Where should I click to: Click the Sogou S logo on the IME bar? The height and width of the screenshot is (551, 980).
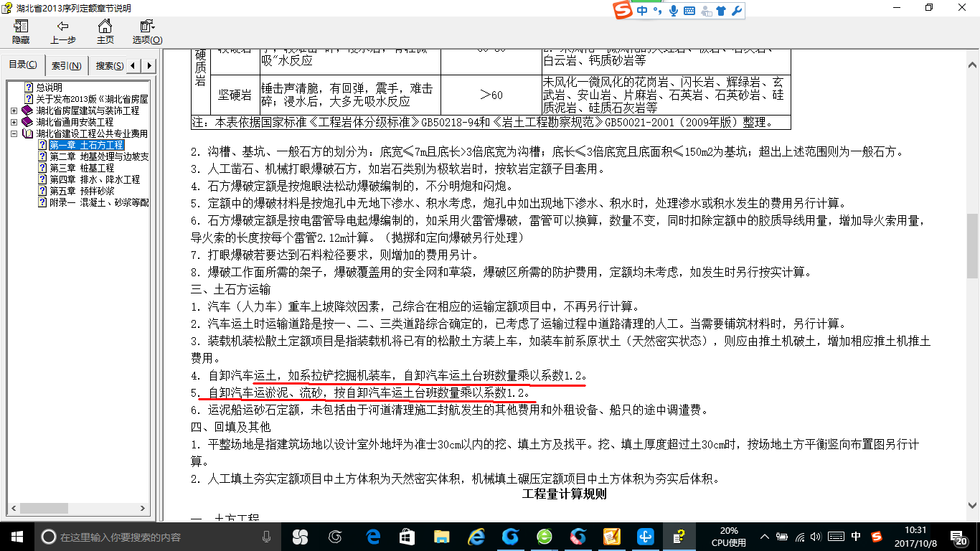pyautogui.click(x=623, y=11)
